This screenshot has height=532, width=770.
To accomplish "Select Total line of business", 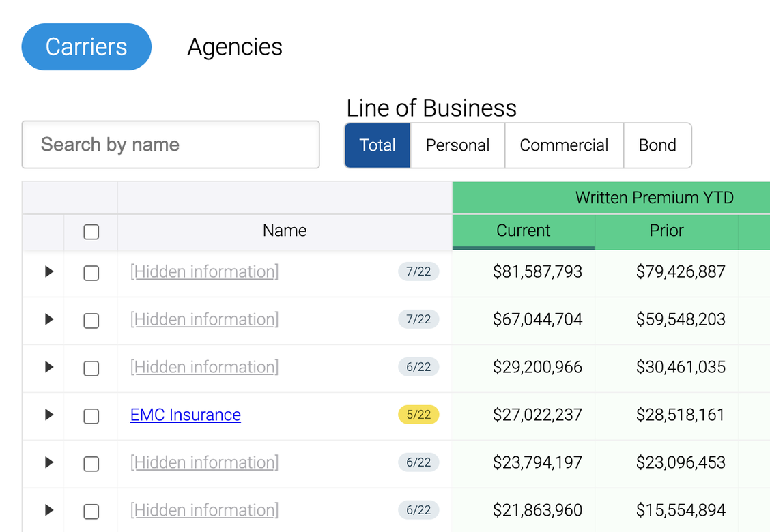I will (377, 145).
